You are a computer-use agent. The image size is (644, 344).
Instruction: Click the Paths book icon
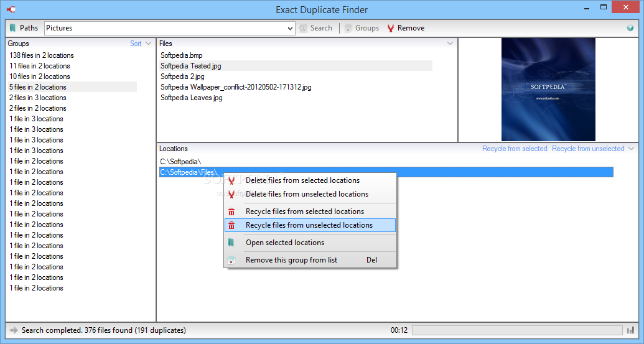[x=12, y=28]
